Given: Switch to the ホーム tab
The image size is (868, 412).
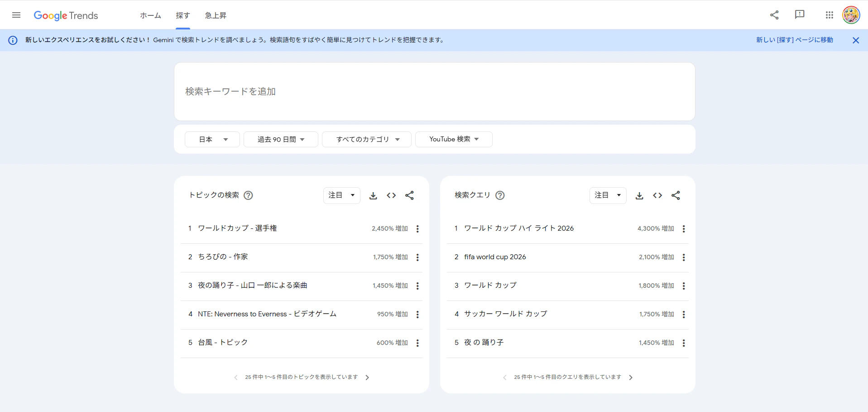Looking at the screenshot, I should pos(150,15).
